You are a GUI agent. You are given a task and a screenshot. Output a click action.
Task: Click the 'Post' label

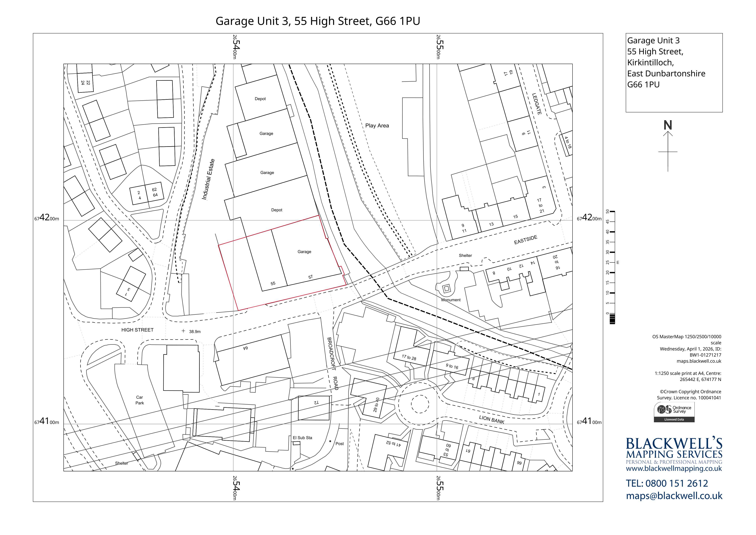[x=339, y=444]
